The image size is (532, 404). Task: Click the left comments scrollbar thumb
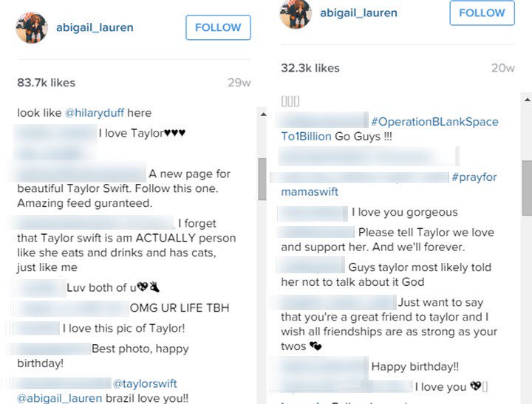pyautogui.click(x=262, y=179)
